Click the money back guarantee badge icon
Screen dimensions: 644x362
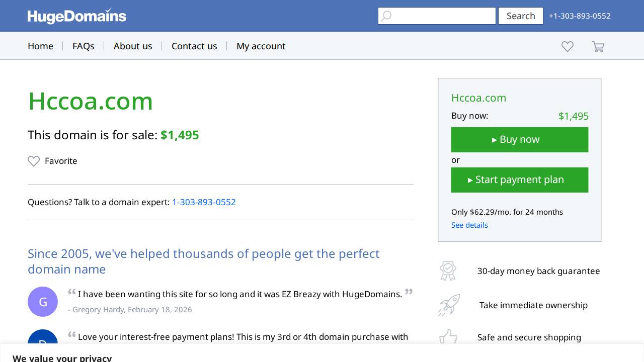tap(447, 271)
